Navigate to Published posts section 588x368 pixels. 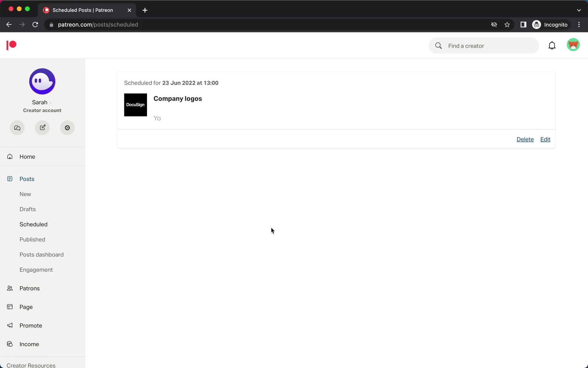coord(32,239)
